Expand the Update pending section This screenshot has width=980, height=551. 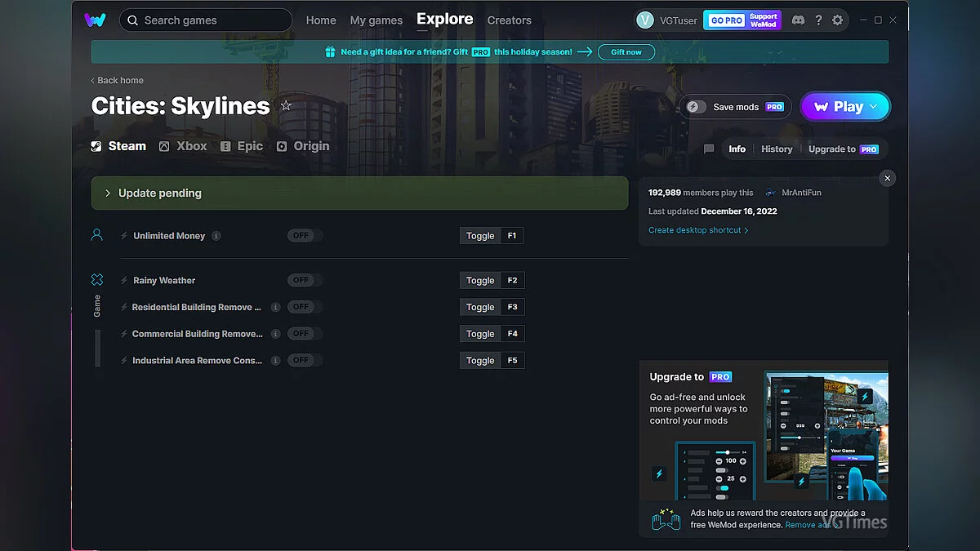click(359, 193)
